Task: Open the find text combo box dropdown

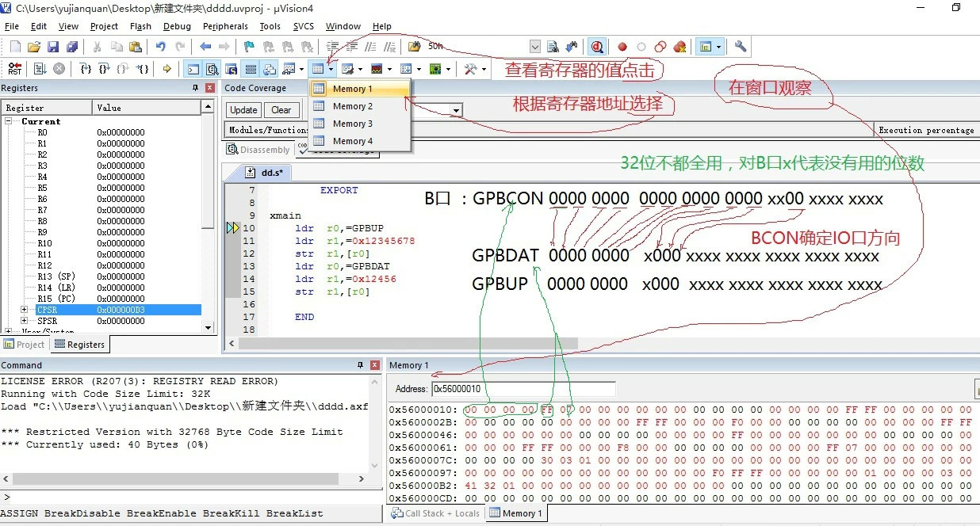Action: [534, 47]
